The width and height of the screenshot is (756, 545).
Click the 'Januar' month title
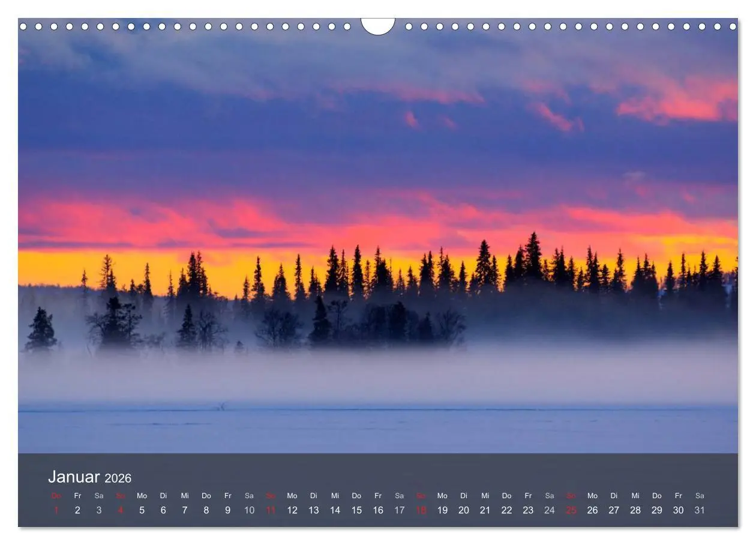point(74,477)
